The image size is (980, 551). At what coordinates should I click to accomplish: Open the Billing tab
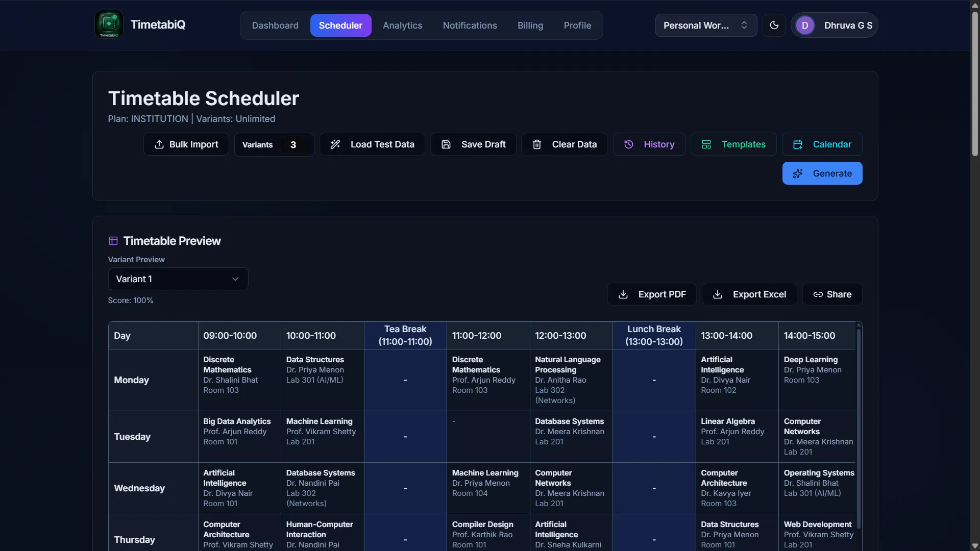point(530,25)
